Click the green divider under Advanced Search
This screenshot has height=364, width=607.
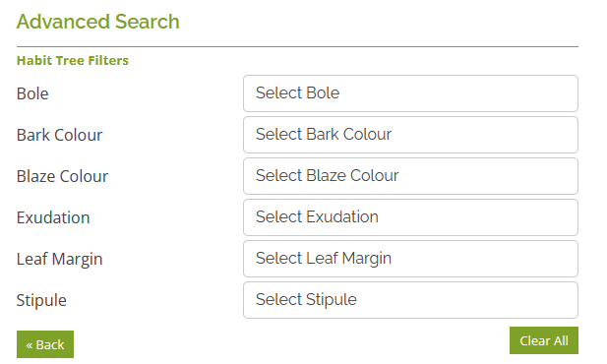(297, 47)
